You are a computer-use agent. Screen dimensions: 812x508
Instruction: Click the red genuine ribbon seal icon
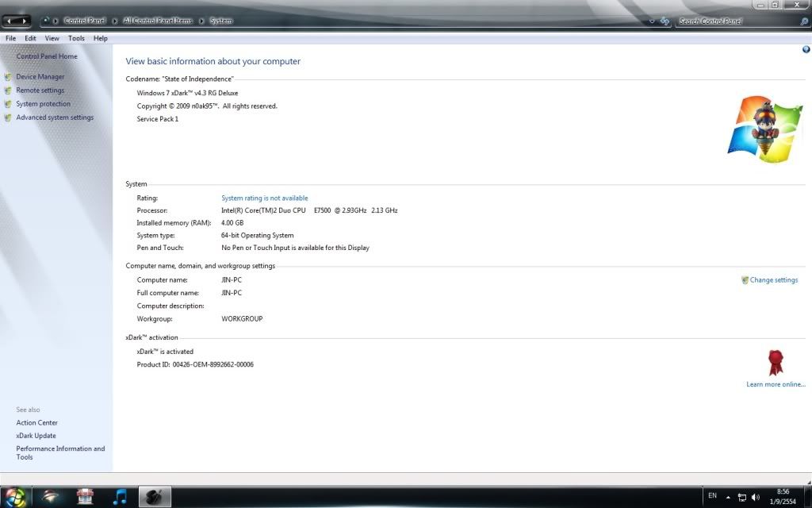776,362
